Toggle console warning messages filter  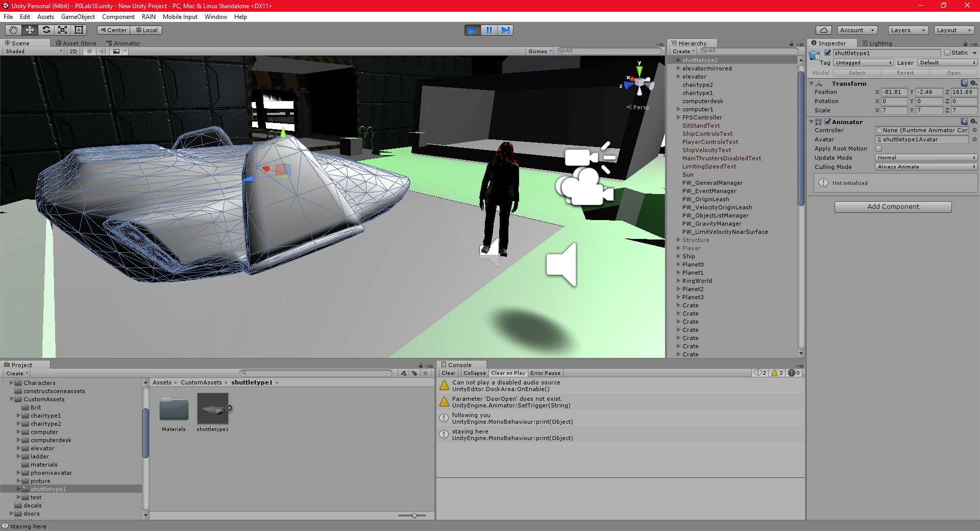click(777, 373)
